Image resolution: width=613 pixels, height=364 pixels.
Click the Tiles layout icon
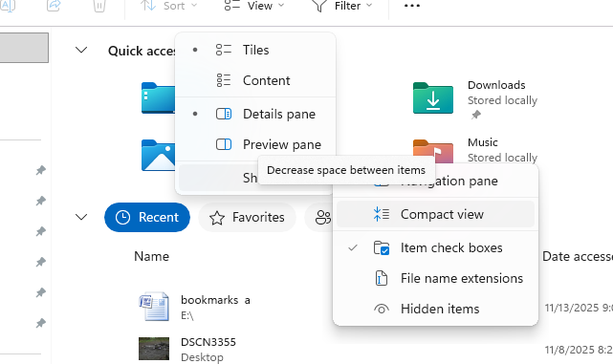pyautogui.click(x=224, y=50)
